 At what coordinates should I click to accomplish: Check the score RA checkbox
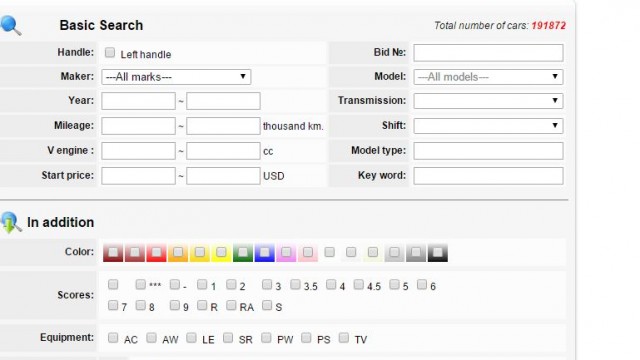(x=231, y=305)
